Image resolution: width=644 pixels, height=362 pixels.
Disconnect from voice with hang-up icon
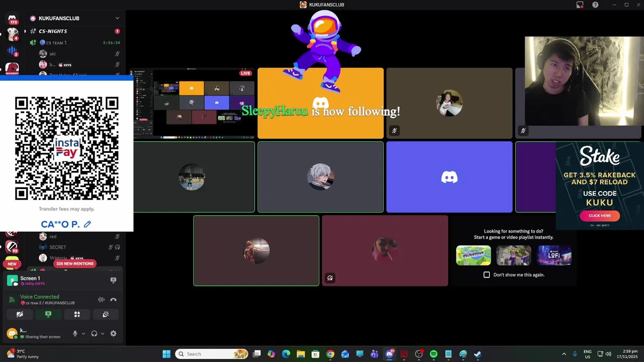[113, 300]
